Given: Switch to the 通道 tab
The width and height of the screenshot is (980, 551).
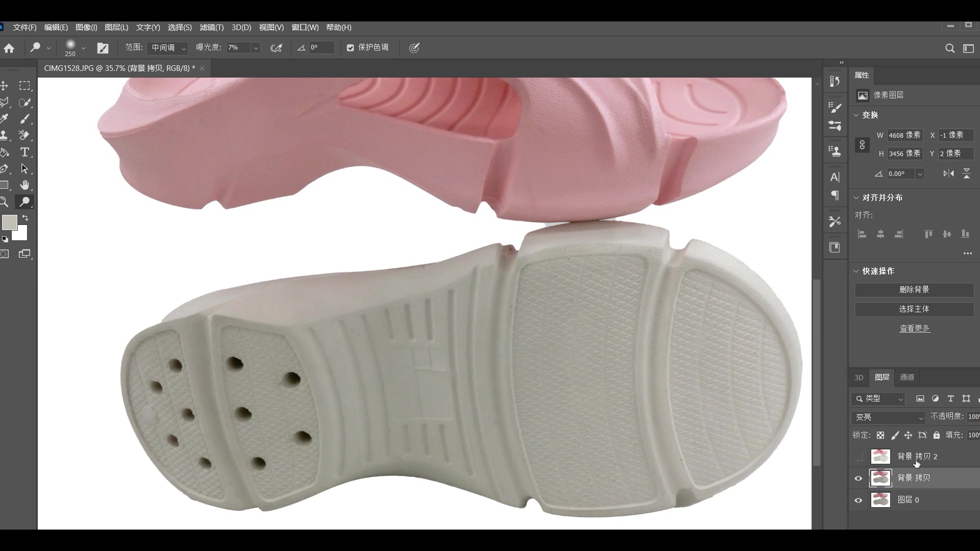Looking at the screenshot, I should 906,377.
